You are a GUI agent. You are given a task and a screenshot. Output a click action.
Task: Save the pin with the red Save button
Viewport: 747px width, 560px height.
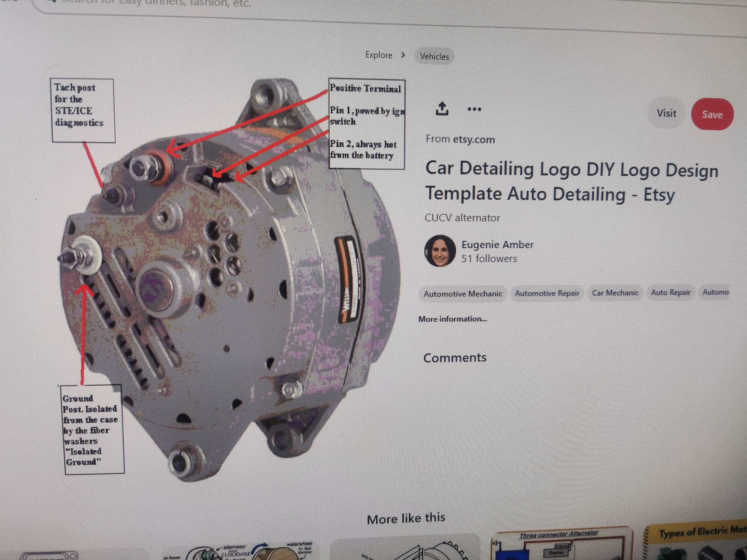click(712, 115)
